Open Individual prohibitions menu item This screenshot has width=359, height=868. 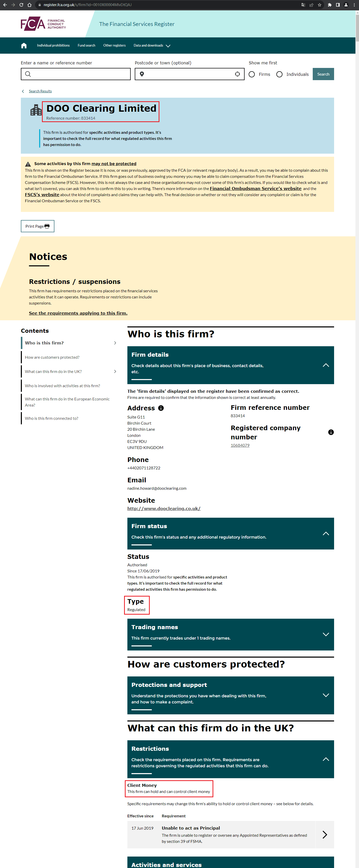[53, 46]
